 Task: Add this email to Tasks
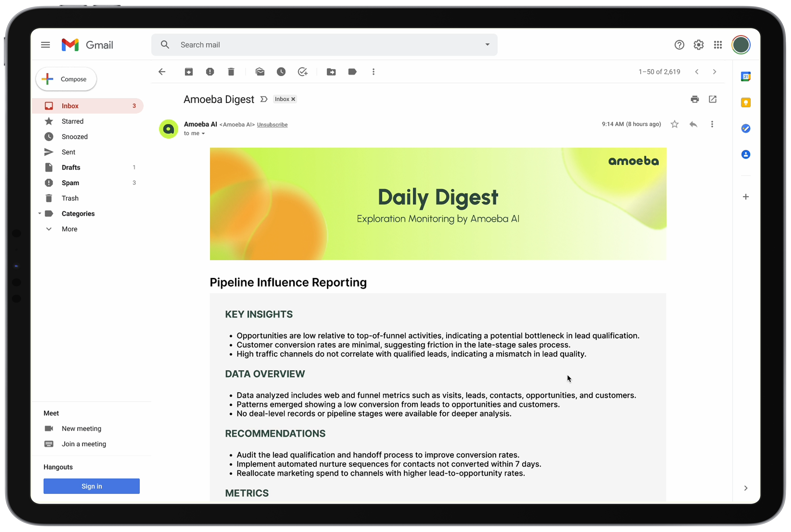point(302,72)
